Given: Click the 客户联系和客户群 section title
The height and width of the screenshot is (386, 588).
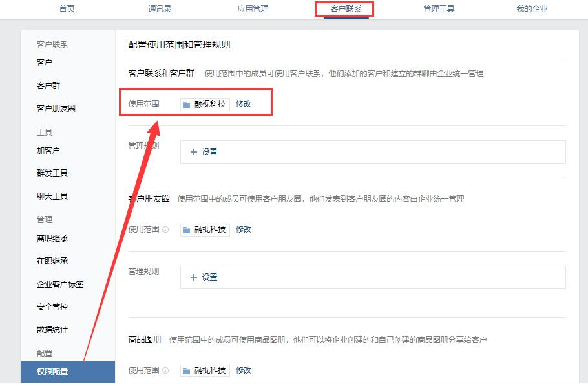Looking at the screenshot, I should point(162,73).
